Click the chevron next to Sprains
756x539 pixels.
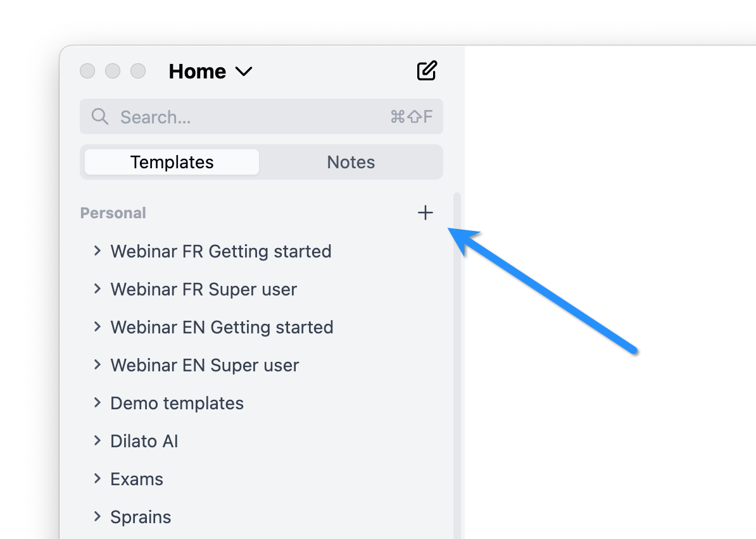(x=97, y=516)
